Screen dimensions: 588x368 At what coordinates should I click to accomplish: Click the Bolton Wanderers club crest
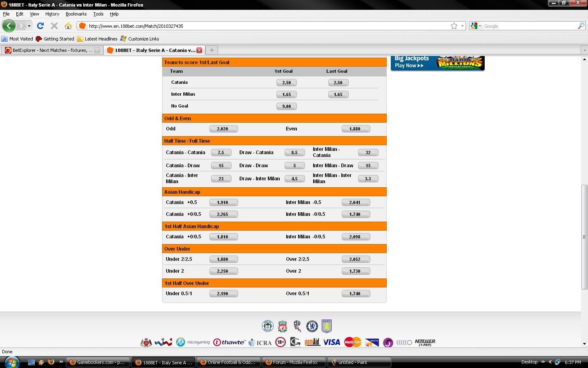[x=297, y=326]
